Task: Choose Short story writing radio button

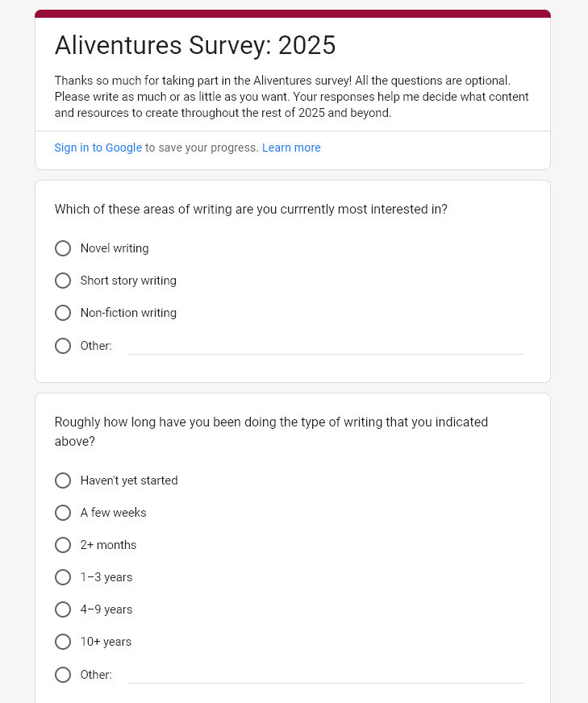Action: (63, 281)
